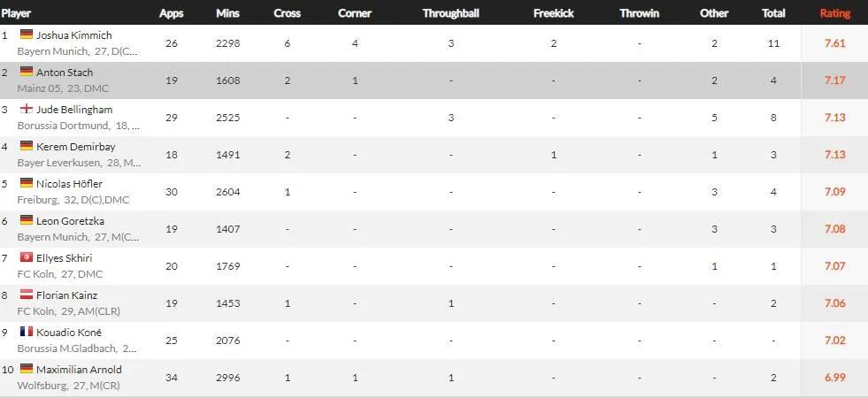The width and height of the screenshot is (868, 398).
Task: Click Florian Kainz's Austria flag icon
Action: (x=26, y=295)
